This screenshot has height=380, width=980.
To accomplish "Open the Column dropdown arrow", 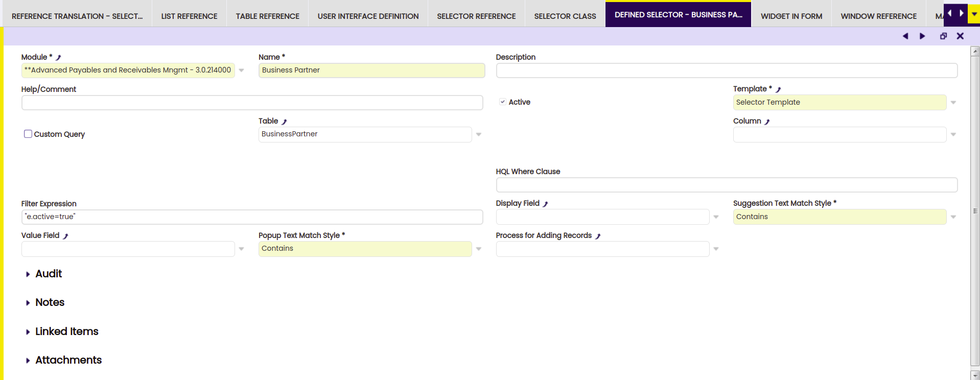I will pos(953,134).
